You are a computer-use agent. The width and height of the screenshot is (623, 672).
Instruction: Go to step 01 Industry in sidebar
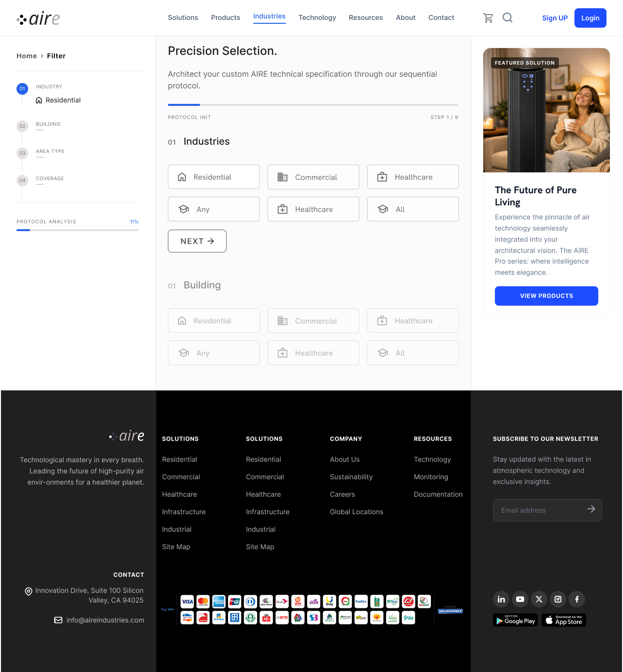click(x=22, y=88)
